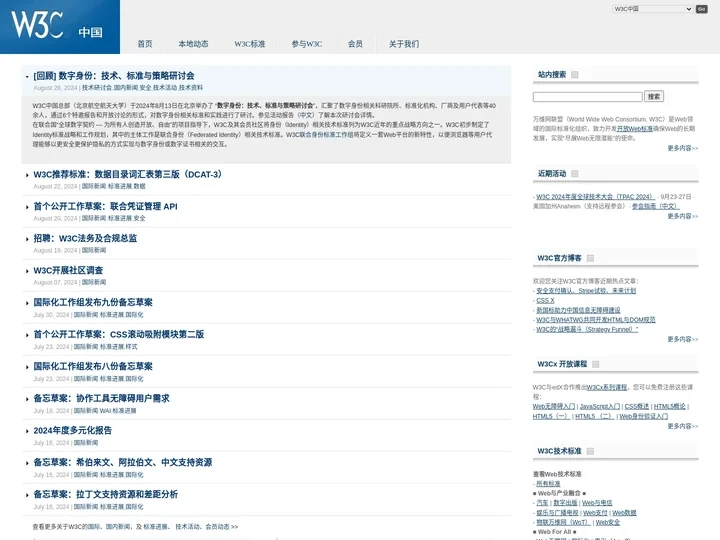The height and width of the screenshot is (540, 720).
Task: Expand the CSS滚动吸附模块 item arrow
Action: click(x=27, y=335)
